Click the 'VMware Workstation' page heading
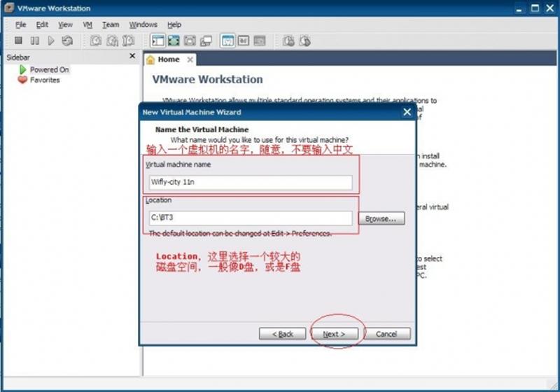 point(207,79)
